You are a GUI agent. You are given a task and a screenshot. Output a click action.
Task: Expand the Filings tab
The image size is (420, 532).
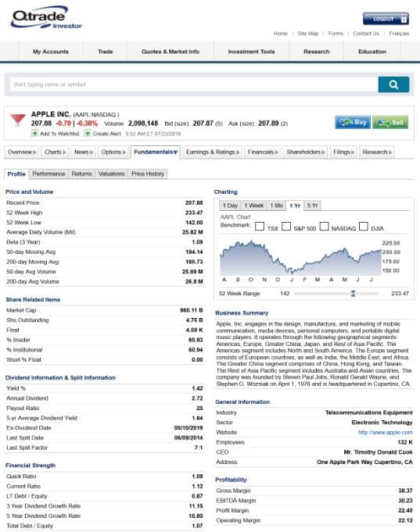point(344,152)
